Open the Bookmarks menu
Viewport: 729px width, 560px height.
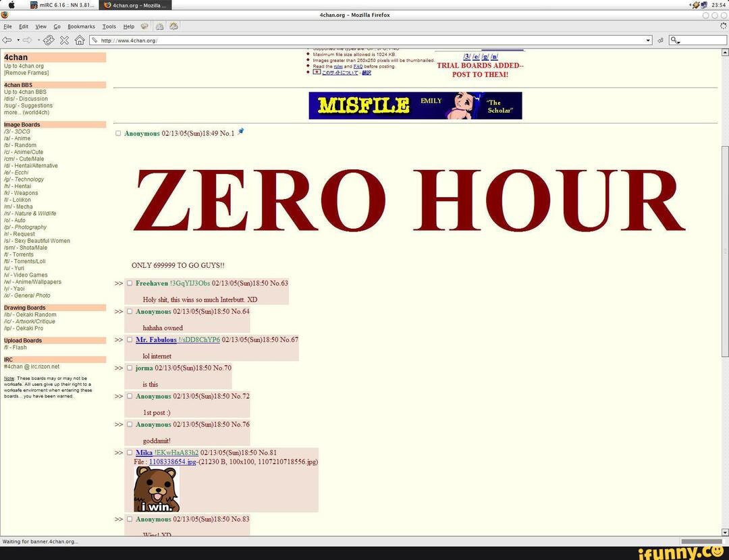pos(81,26)
